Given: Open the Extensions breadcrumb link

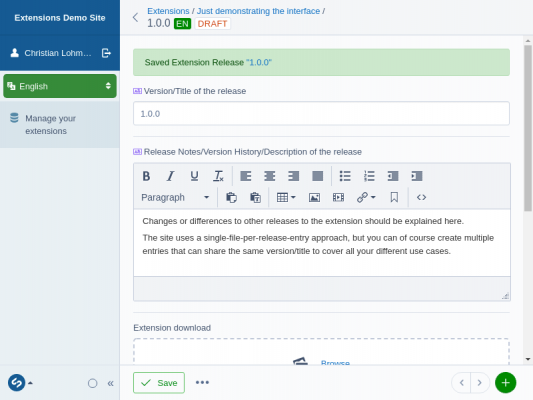Looking at the screenshot, I should [x=168, y=11].
